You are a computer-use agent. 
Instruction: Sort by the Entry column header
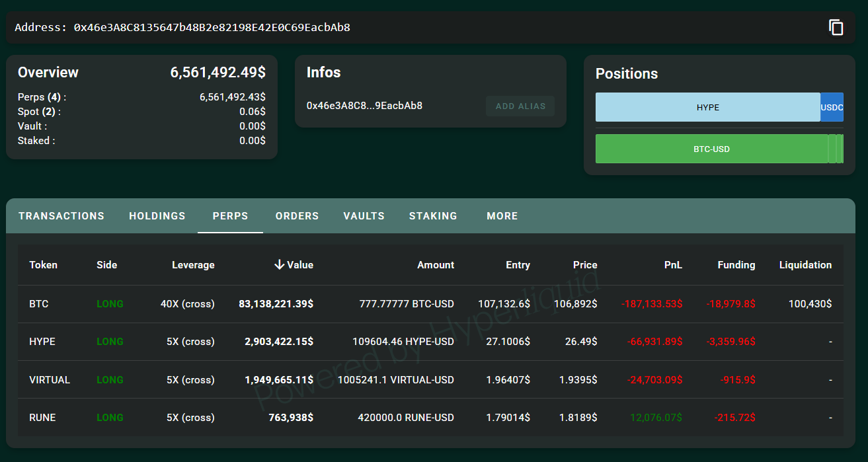click(x=518, y=265)
